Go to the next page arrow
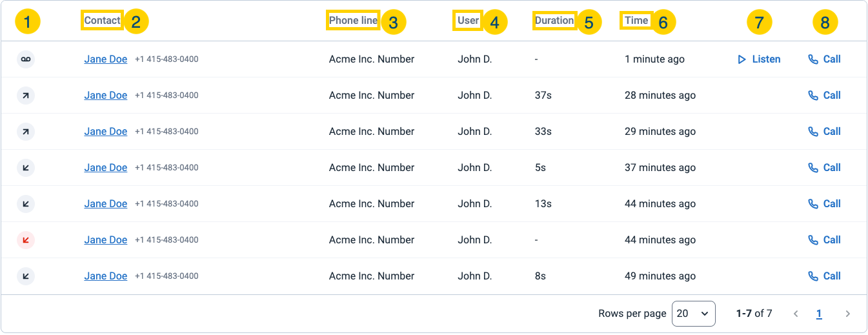The width and height of the screenshot is (868, 335). (x=848, y=314)
